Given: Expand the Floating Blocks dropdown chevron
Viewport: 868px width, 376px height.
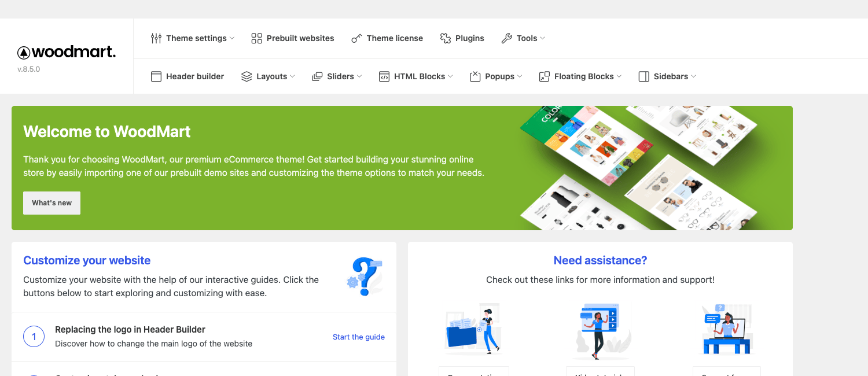Looking at the screenshot, I should click(x=619, y=76).
